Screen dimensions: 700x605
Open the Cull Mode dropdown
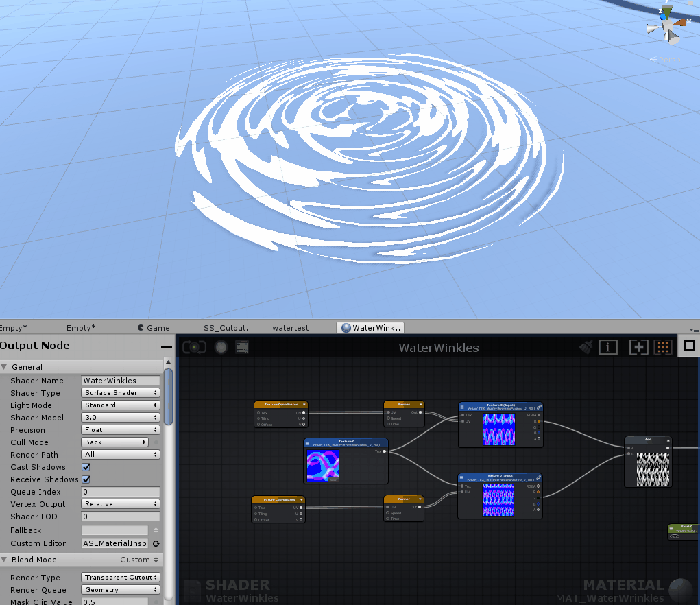click(114, 442)
